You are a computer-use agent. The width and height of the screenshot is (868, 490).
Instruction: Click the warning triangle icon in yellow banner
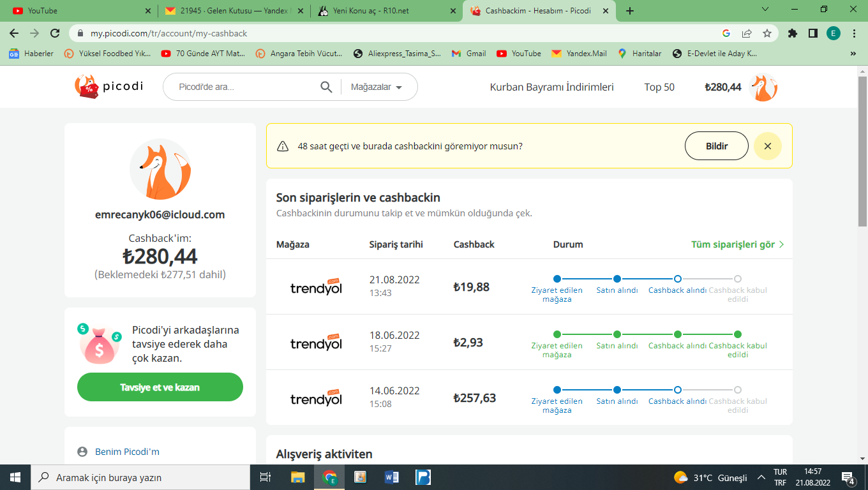[283, 146]
